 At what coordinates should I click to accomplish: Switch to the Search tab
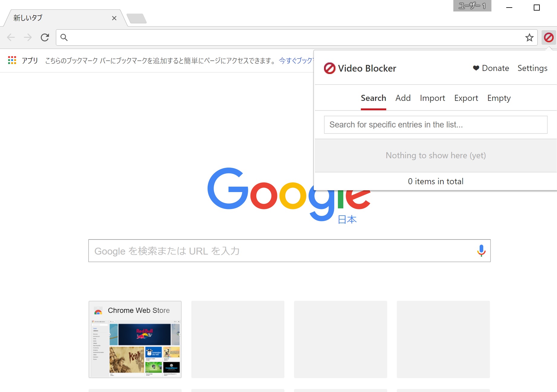pos(373,98)
